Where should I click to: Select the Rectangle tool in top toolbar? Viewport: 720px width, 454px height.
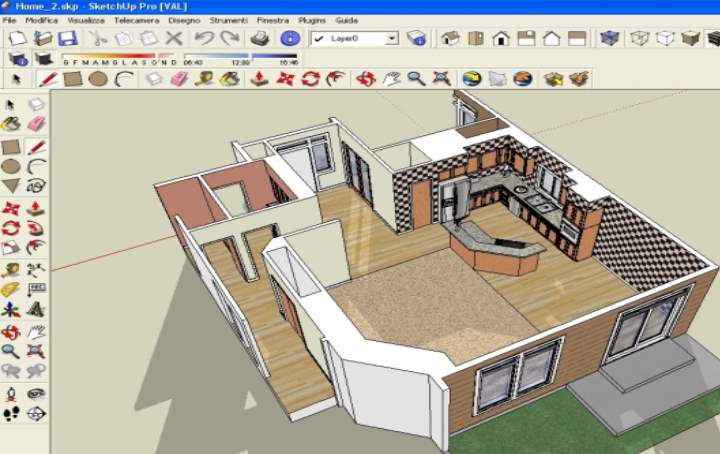[71, 78]
